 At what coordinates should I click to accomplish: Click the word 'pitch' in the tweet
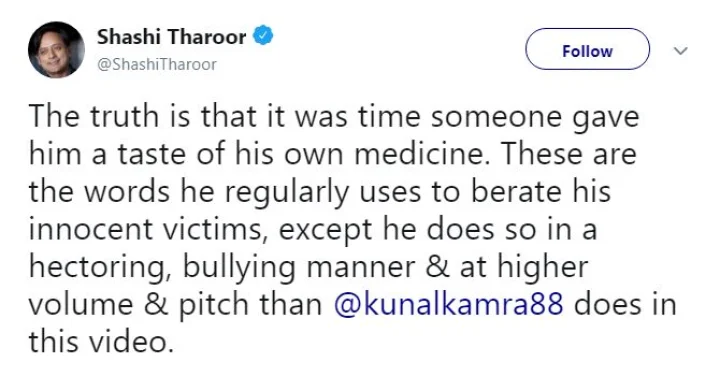pos(213,305)
